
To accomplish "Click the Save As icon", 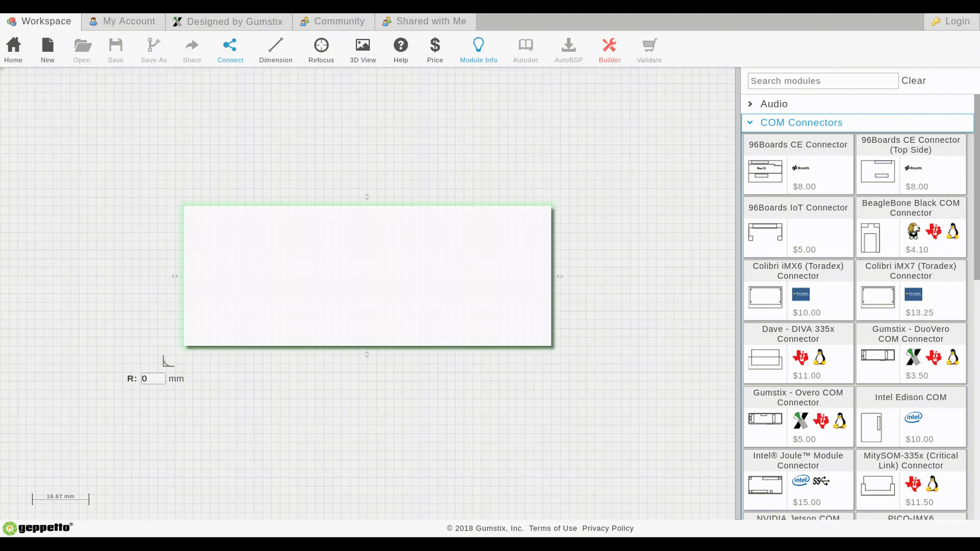I will coord(154,50).
